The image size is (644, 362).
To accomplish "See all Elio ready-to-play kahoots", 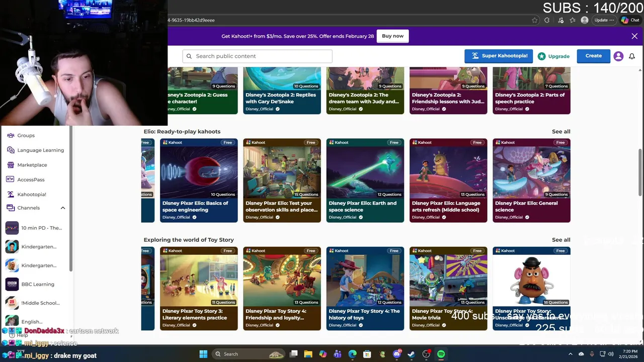I will click(561, 131).
